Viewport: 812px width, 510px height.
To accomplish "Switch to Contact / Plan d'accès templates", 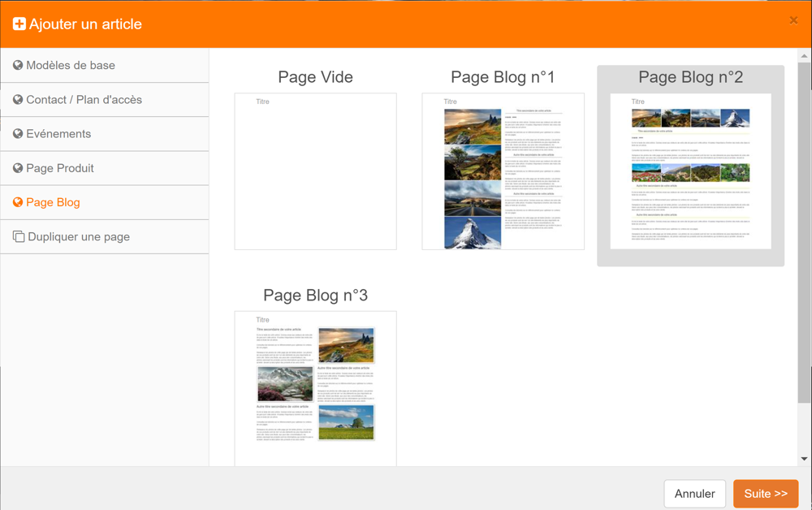I will [x=84, y=100].
